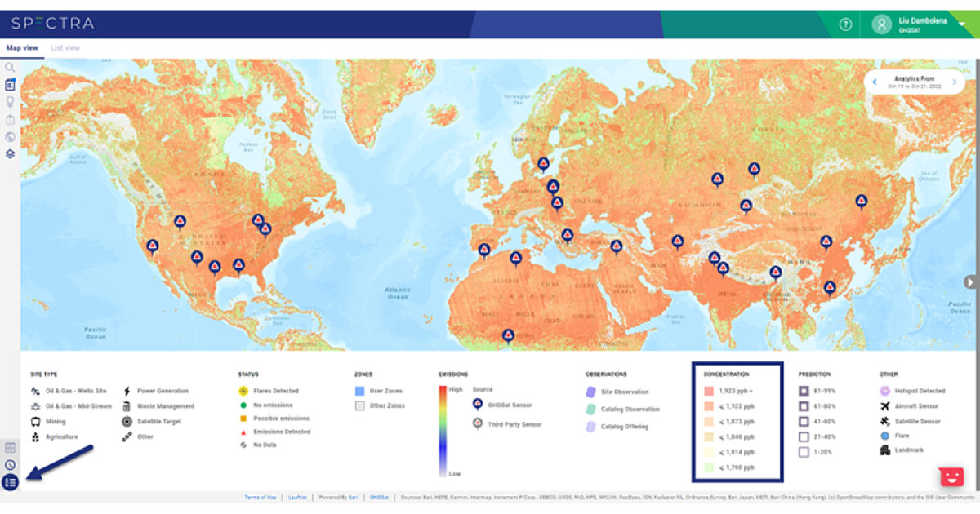Toggle the legend list icon at bottom-left
Viewport: 980px width, 514px height.
(x=10, y=482)
